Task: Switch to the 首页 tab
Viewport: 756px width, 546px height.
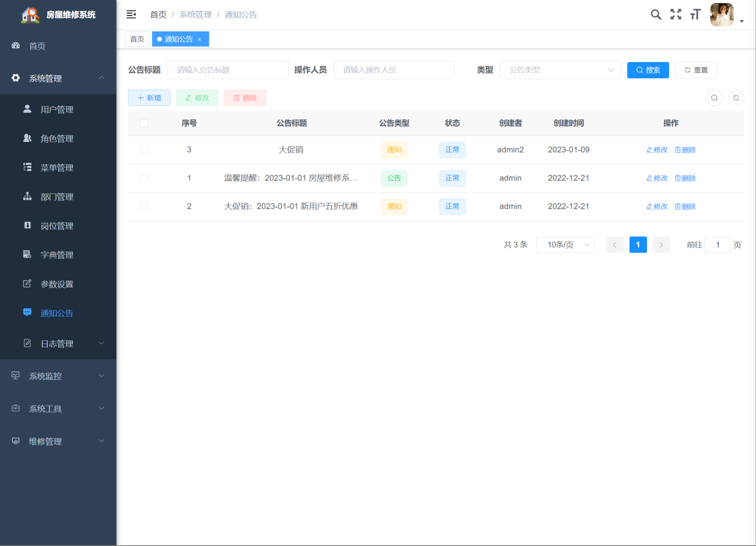Action: click(x=137, y=39)
